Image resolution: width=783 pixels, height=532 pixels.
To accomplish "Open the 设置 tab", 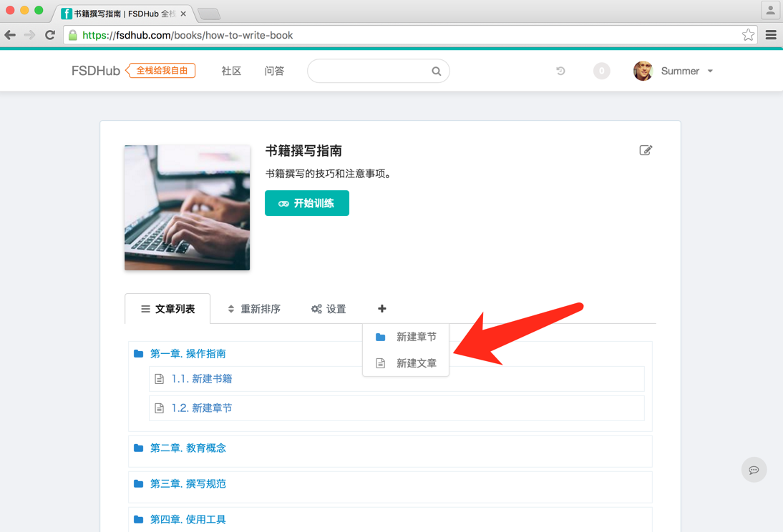I will 329,309.
